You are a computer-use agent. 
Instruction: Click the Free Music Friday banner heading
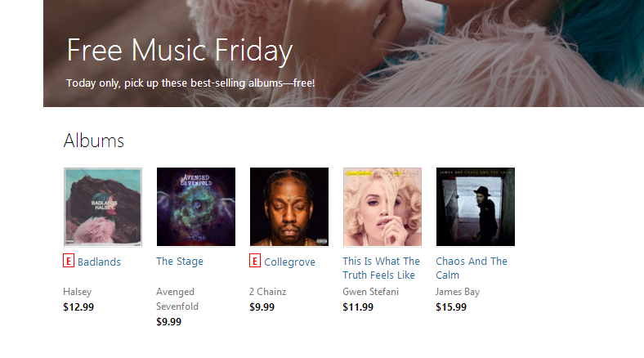click(x=179, y=51)
